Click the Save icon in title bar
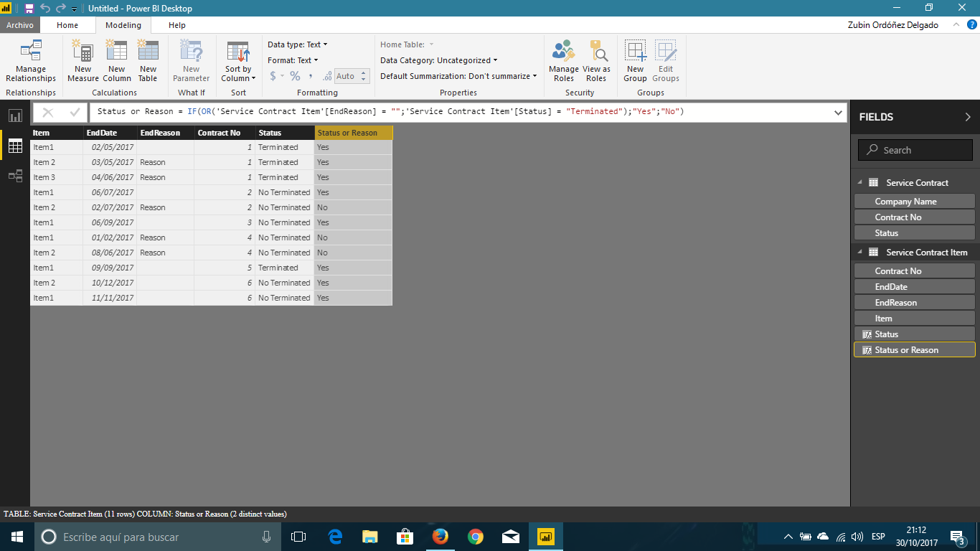 pos(29,9)
